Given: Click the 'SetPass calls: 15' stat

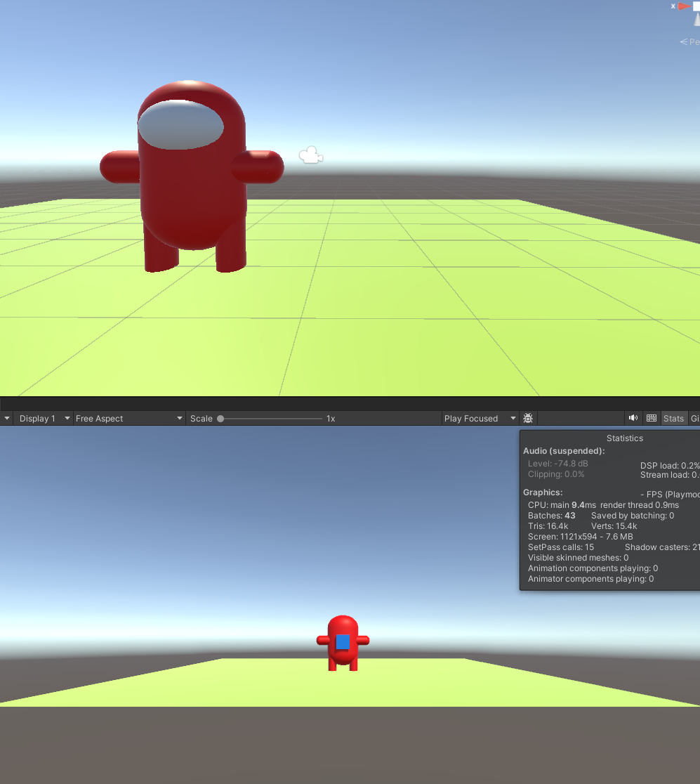Looking at the screenshot, I should [560, 547].
